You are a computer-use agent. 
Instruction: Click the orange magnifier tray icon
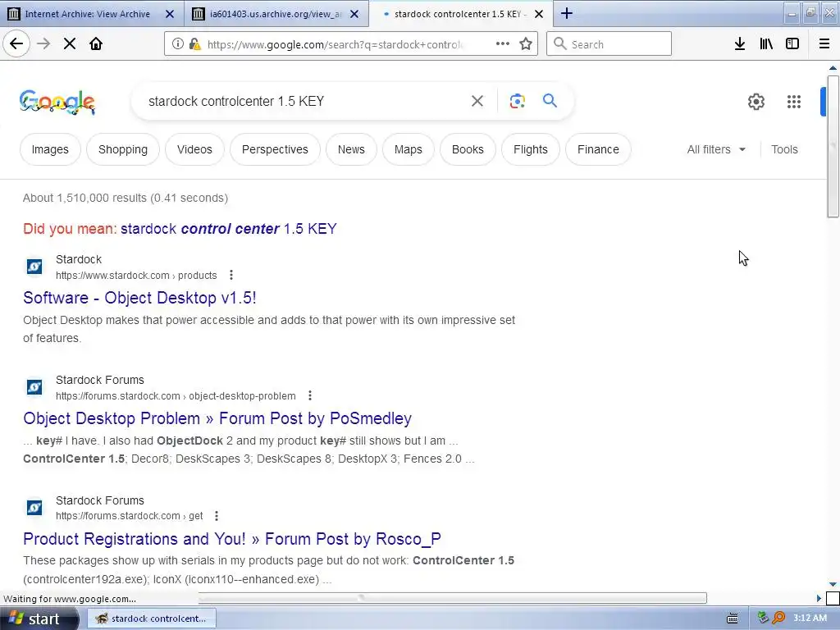[778, 618]
